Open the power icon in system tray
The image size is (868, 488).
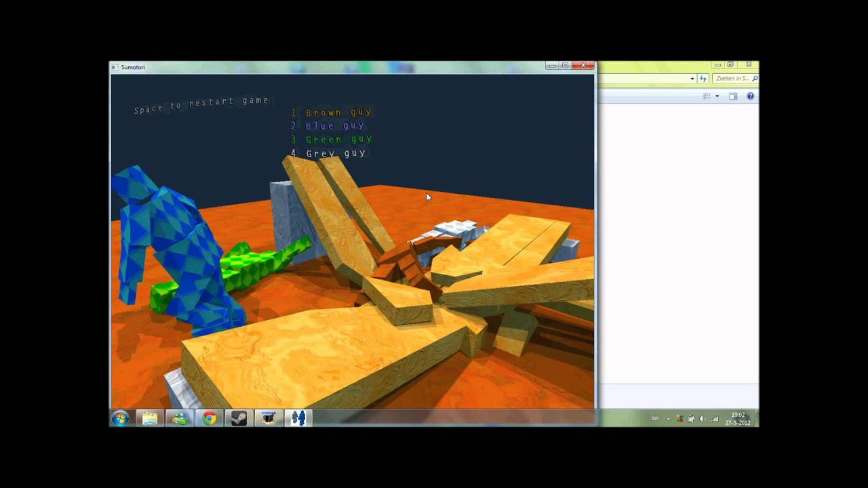691,419
